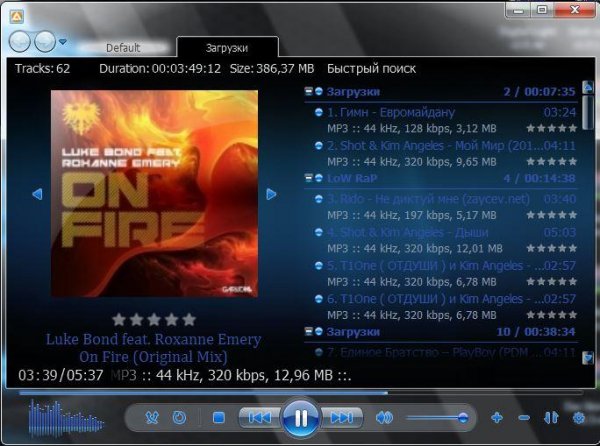Click marker icon beside track 5 T1One
Viewport: 600px width, 446px height.
click(x=318, y=265)
